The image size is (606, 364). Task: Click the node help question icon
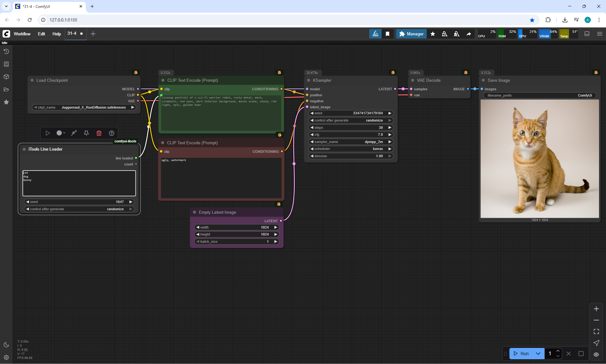pos(111,133)
